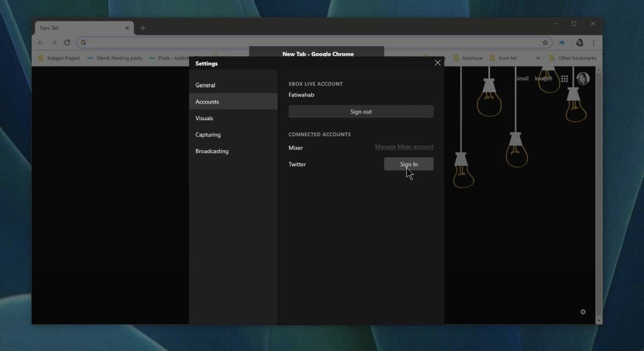
Task: Click the Chrome profile avatar in toolbar
Action: tap(580, 42)
